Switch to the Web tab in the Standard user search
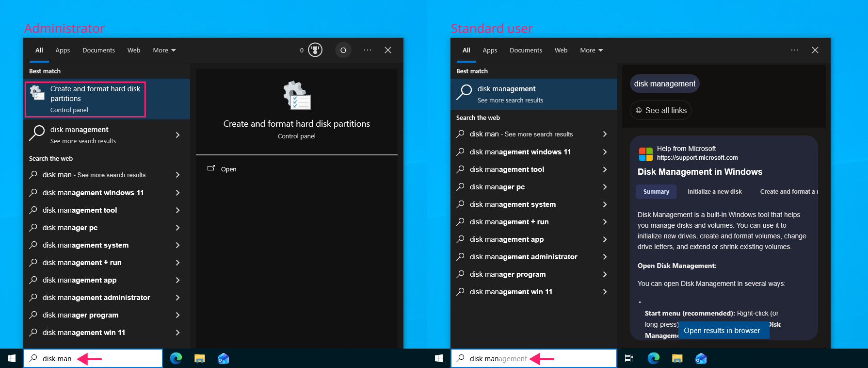This screenshot has width=868, height=368. [x=561, y=50]
